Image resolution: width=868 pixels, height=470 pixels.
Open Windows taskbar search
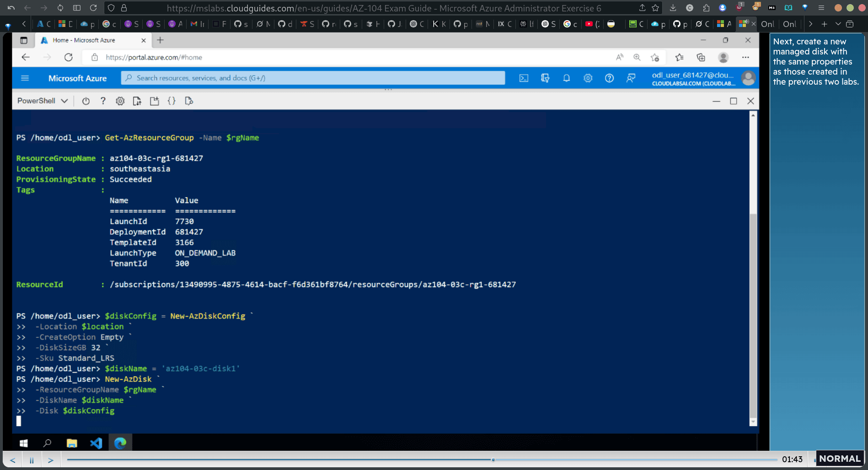pyautogui.click(x=47, y=443)
